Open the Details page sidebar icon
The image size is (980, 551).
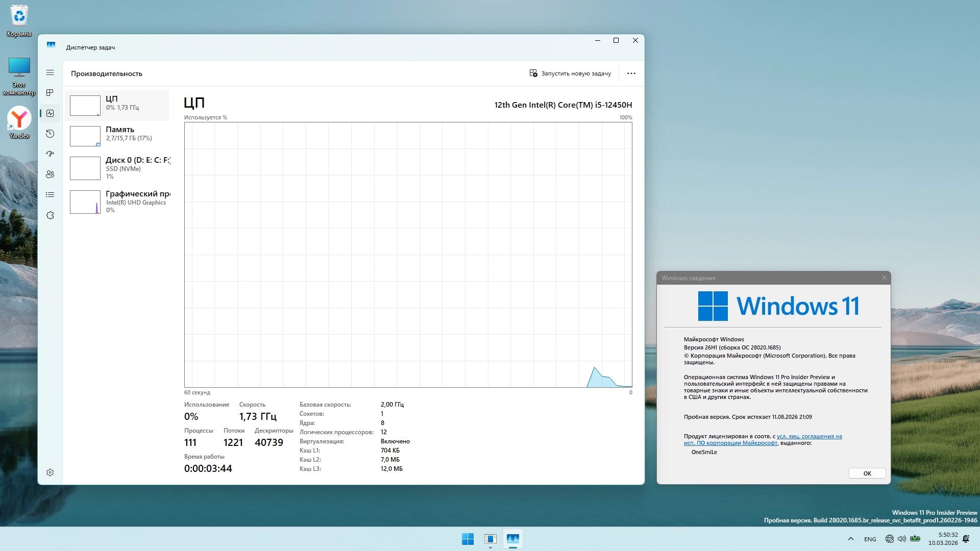(x=50, y=195)
